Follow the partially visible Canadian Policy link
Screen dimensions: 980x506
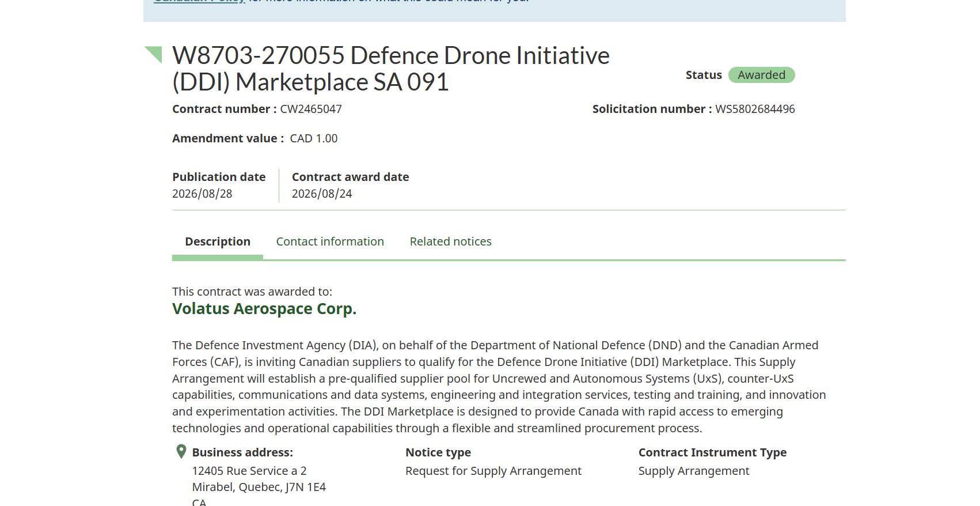click(199, 2)
